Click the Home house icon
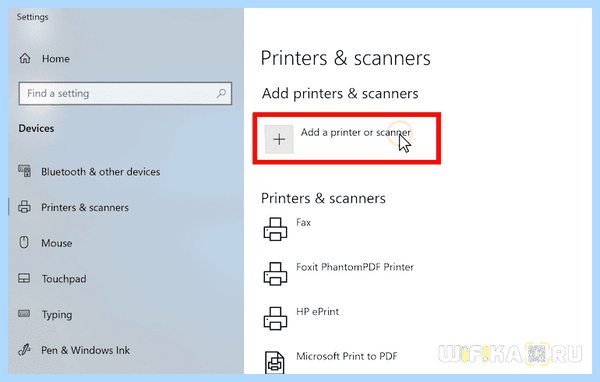This screenshot has height=382, width=600. [x=25, y=59]
